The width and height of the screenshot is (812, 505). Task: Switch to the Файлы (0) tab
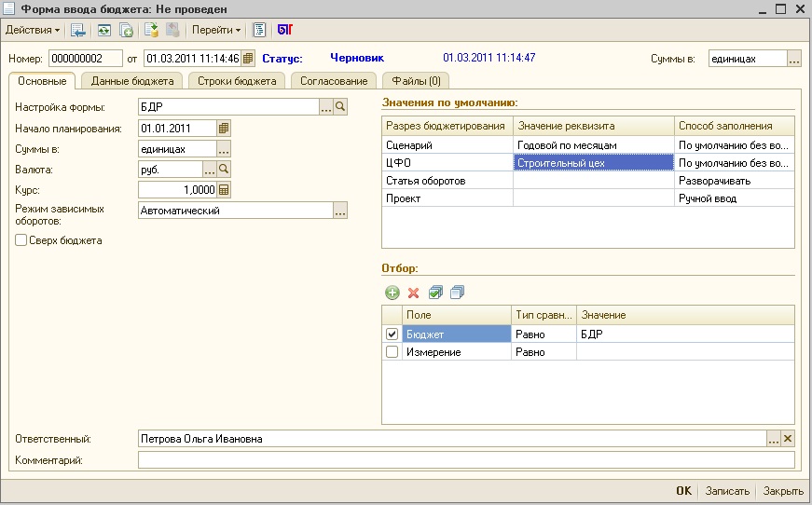[416, 81]
